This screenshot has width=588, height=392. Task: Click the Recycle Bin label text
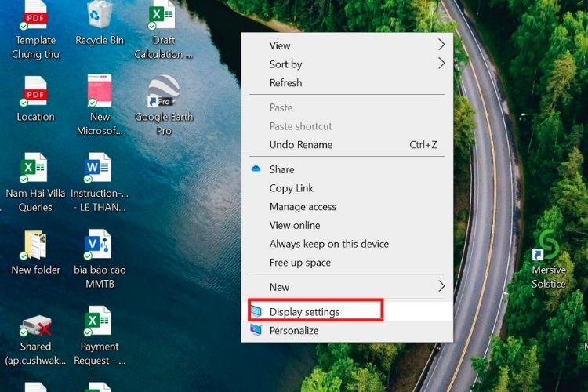(100, 40)
